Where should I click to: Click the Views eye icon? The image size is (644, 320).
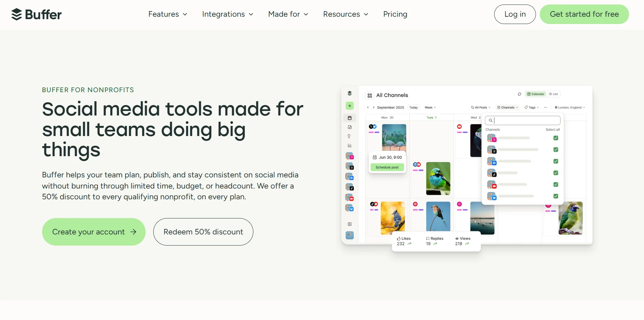point(457,239)
